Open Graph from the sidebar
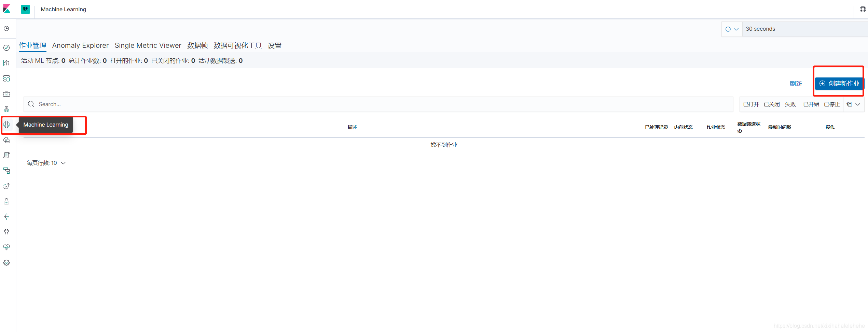868x332 pixels. [x=6, y=217]
